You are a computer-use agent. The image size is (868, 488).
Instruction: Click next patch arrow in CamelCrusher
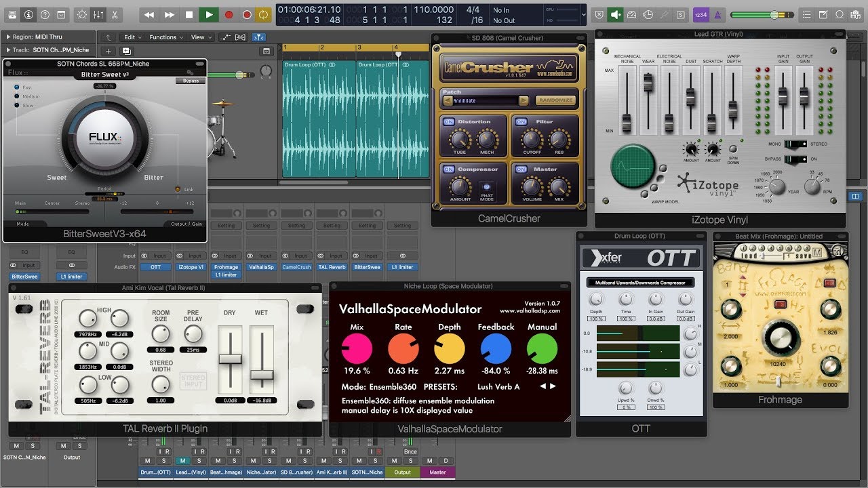(x=524, y=100)
